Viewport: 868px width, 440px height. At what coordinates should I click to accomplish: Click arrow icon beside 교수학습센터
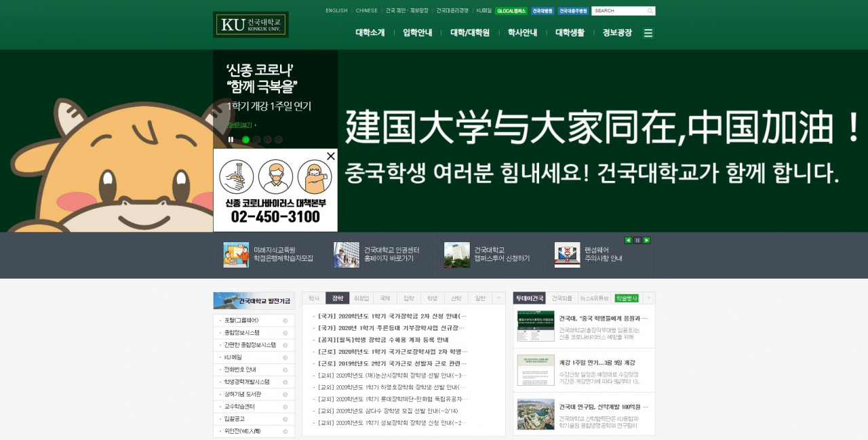pos(285,407)
